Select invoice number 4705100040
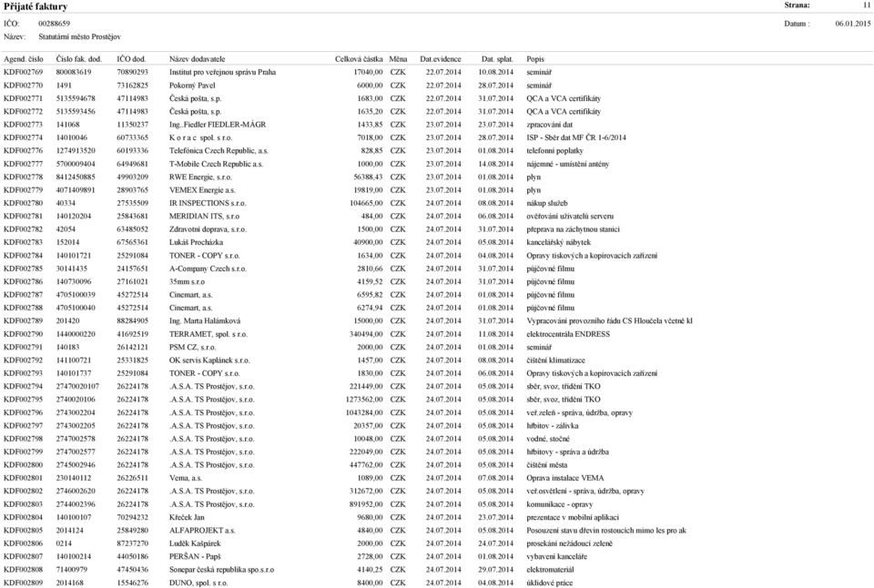The width and height of the screenshot is (874, 588). click(76, 309)
